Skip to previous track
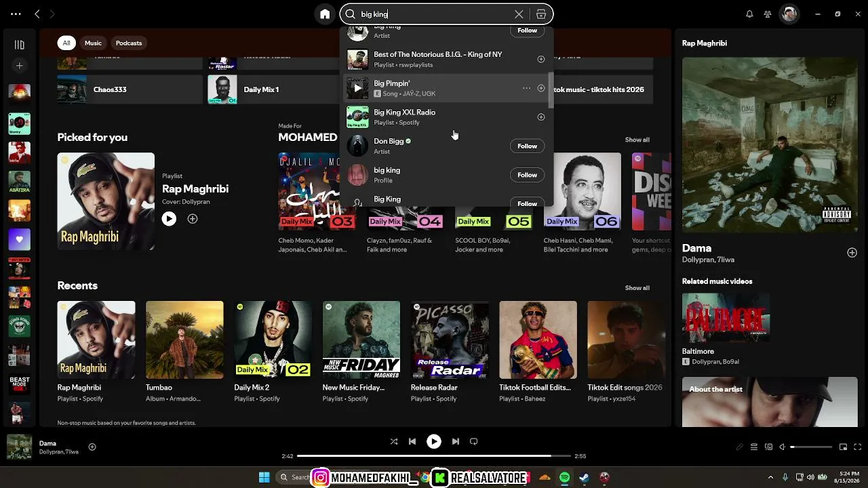This screenshot has width=868, height=488. coord(412,442)
